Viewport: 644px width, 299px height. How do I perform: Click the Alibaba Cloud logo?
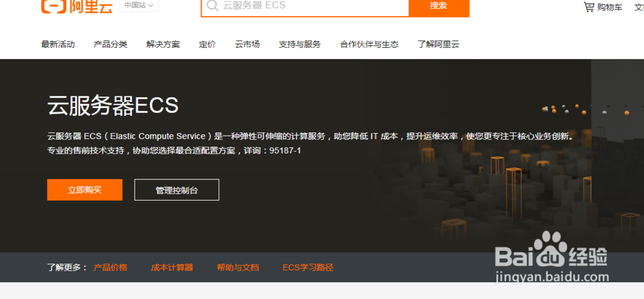77,6
